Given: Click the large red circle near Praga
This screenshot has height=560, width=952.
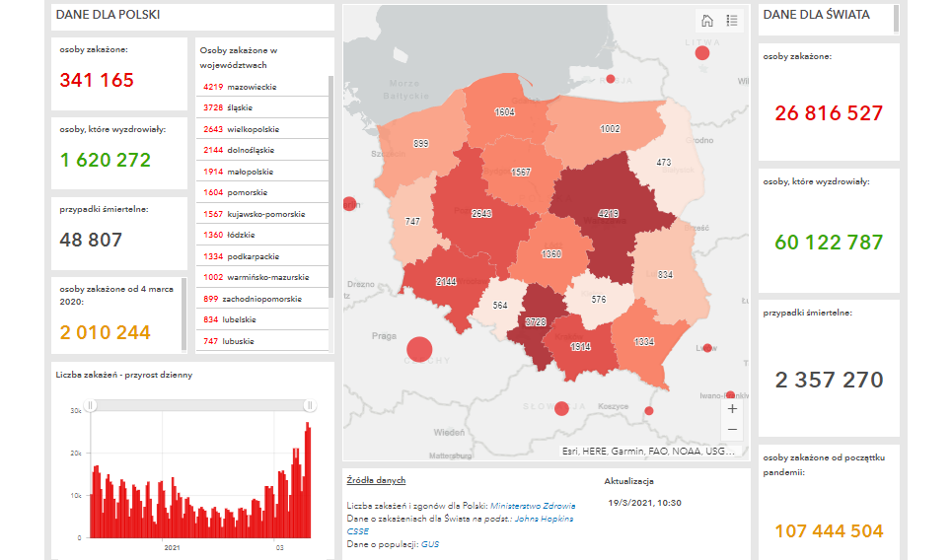Looking at the screenshot, I should click(419, 349).
